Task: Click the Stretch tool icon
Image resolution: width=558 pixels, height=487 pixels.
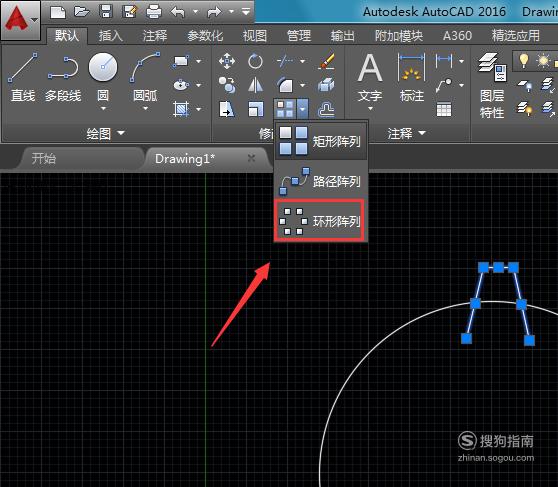Action: tap(227, 109)
